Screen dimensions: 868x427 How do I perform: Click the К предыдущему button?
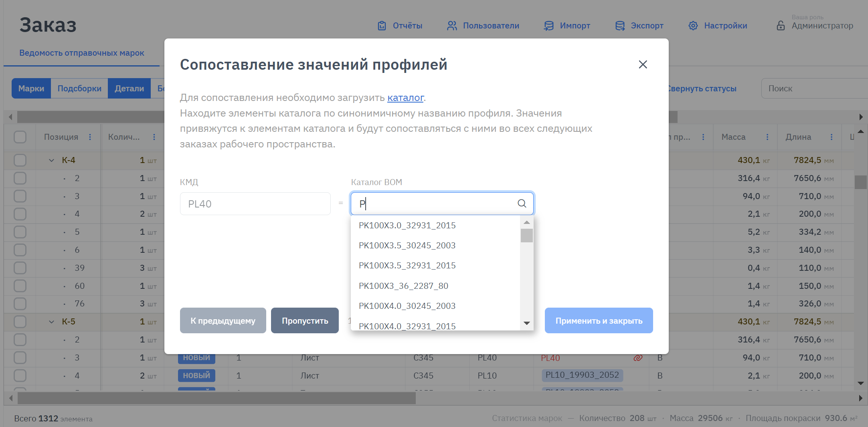(x=223, y=320)
